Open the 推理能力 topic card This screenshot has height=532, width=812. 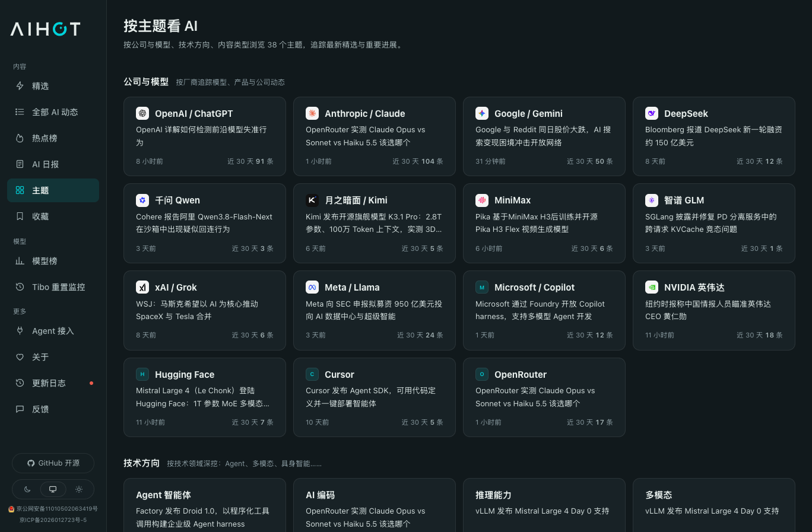[544, 505]
